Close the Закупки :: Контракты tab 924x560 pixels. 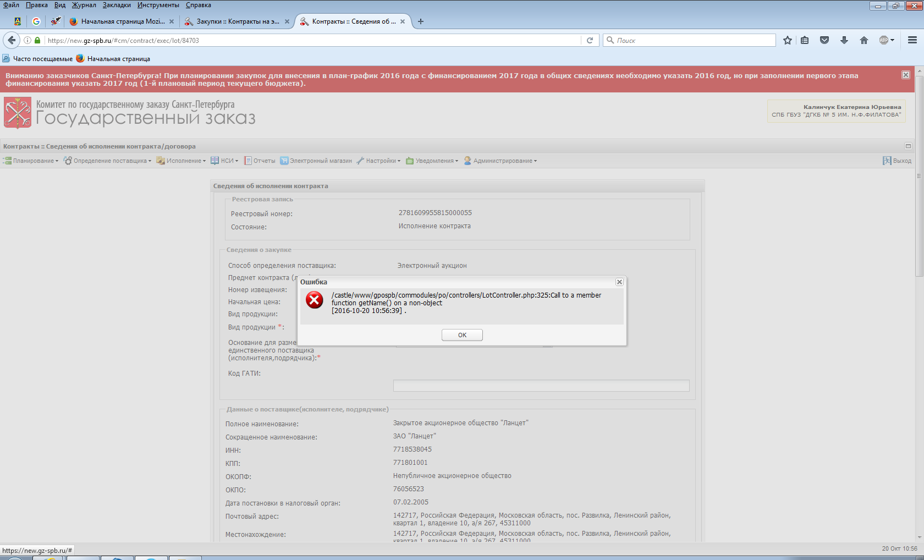[x=287, y=21]
